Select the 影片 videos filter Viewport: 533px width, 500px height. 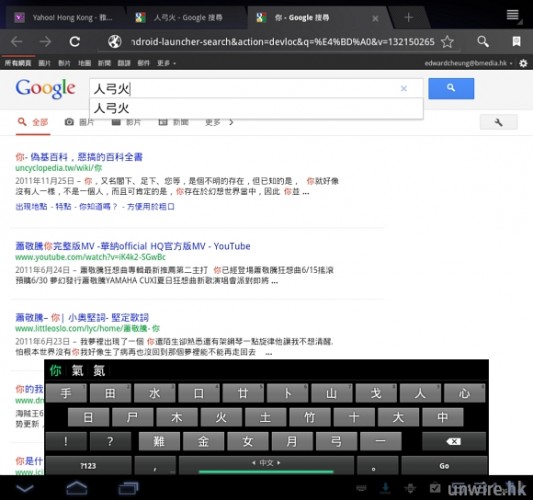coord(126,122)
